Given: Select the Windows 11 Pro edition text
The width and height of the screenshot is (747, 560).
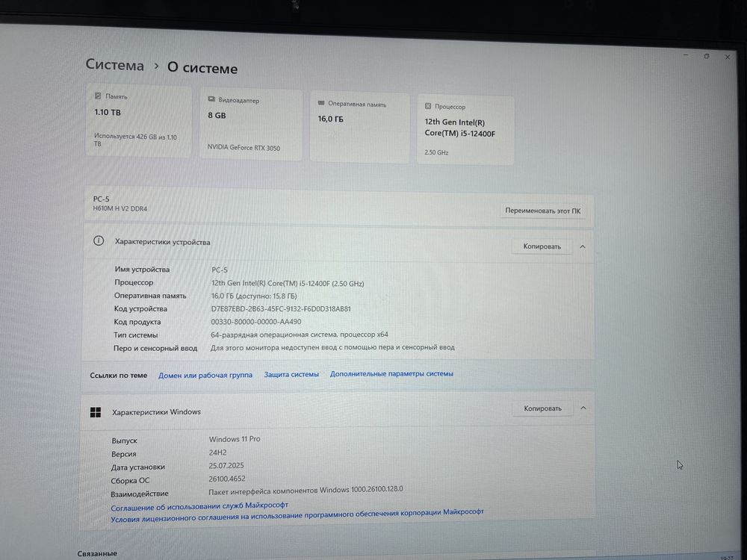Looking at the screenshot, I should (235, 439).
